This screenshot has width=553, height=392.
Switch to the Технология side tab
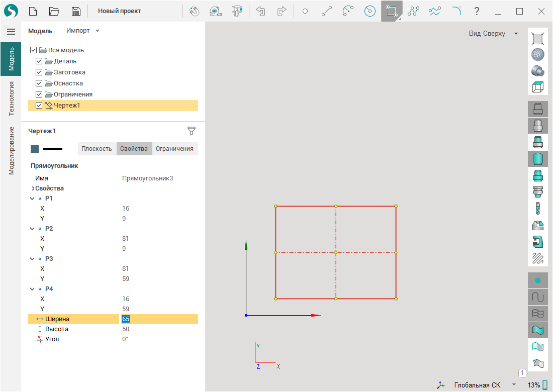(x=11, y=99)
